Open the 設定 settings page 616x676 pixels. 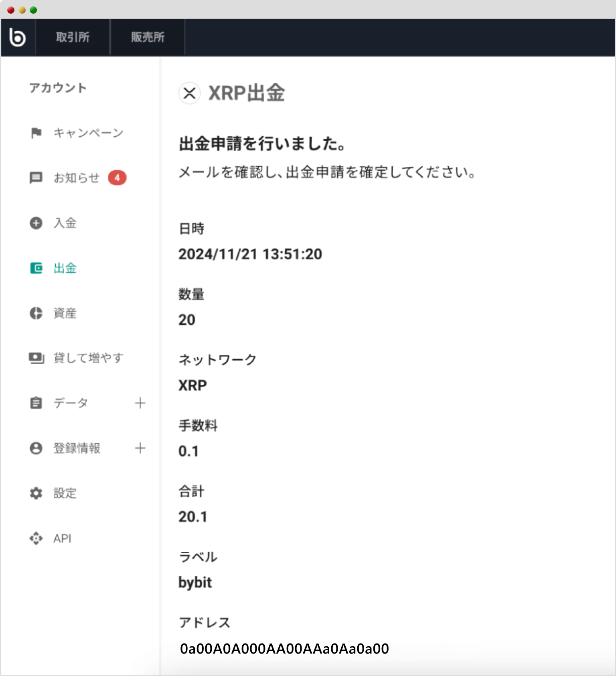coord(65,493)
